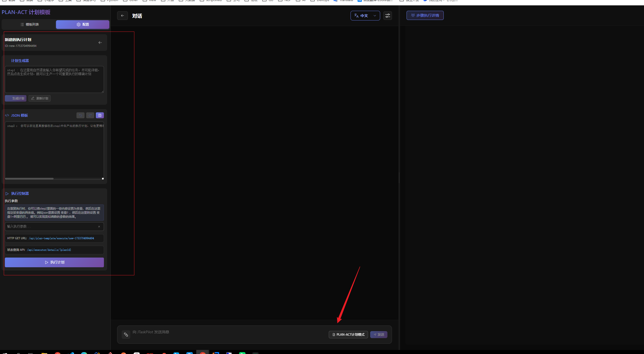Click the 更新计划 button

click(x=40, y=98)
